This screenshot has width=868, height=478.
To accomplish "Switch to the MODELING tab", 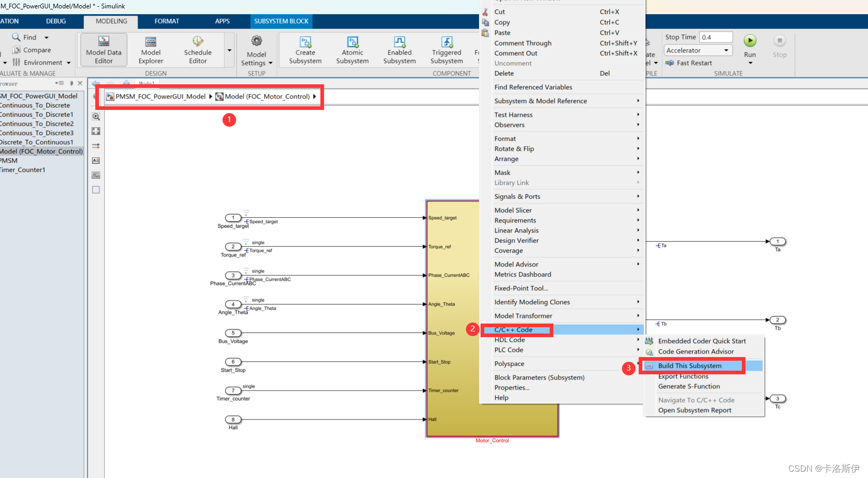I will [x=112, y=21].
